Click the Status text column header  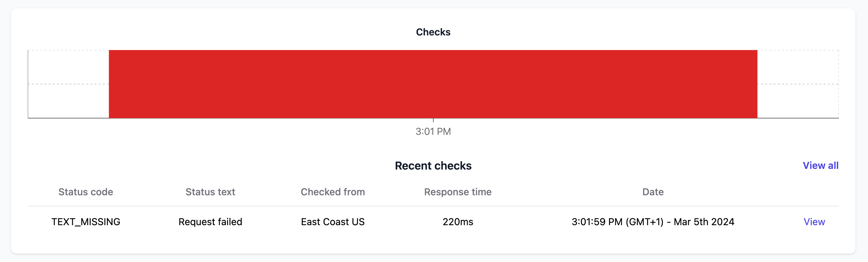coord(210,192)
